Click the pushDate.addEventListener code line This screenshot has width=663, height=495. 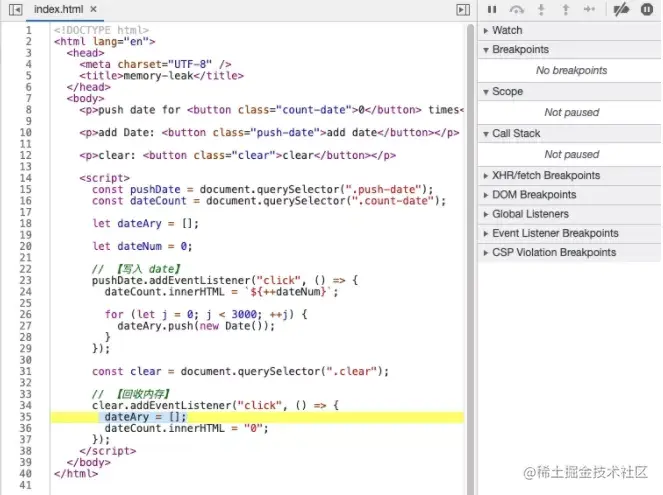225,280
